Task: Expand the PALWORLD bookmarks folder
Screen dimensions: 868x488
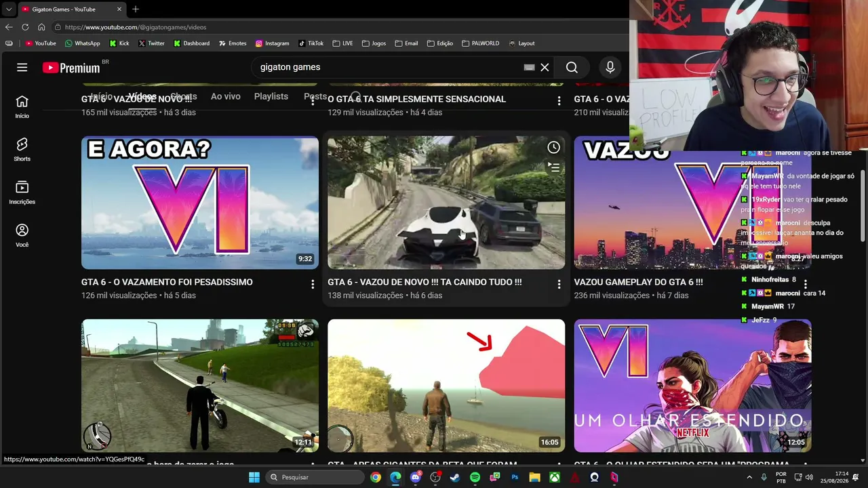Action: 481,43
